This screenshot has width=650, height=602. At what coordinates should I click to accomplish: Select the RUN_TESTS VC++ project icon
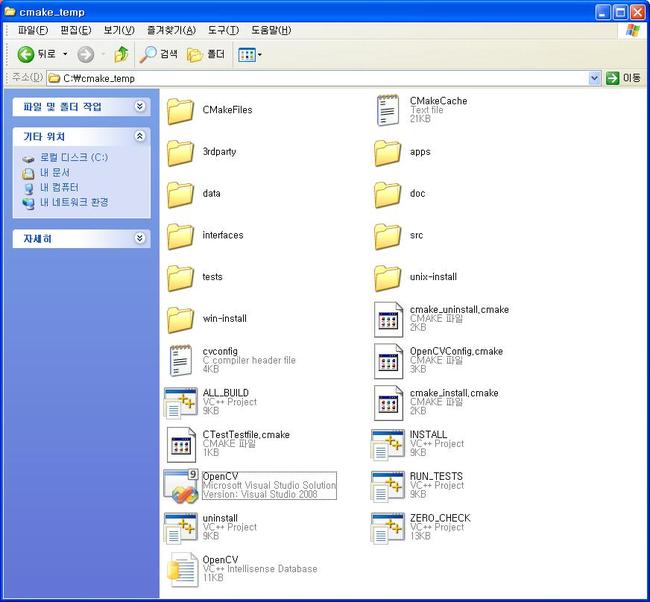388,486
